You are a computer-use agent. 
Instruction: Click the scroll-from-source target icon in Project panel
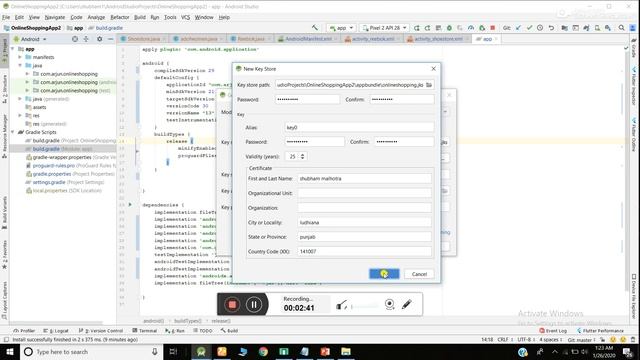[x=75, y=39]
